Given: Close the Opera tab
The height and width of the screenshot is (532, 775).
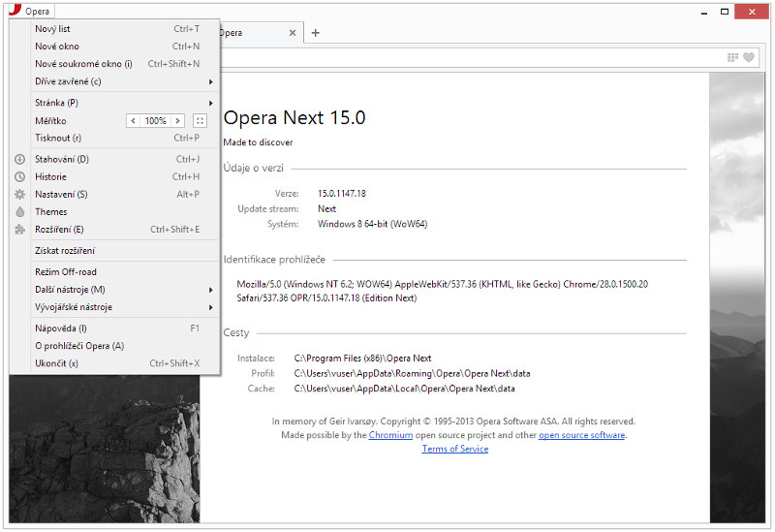Looking at the screenshot, I should click(x=293, y=33).
